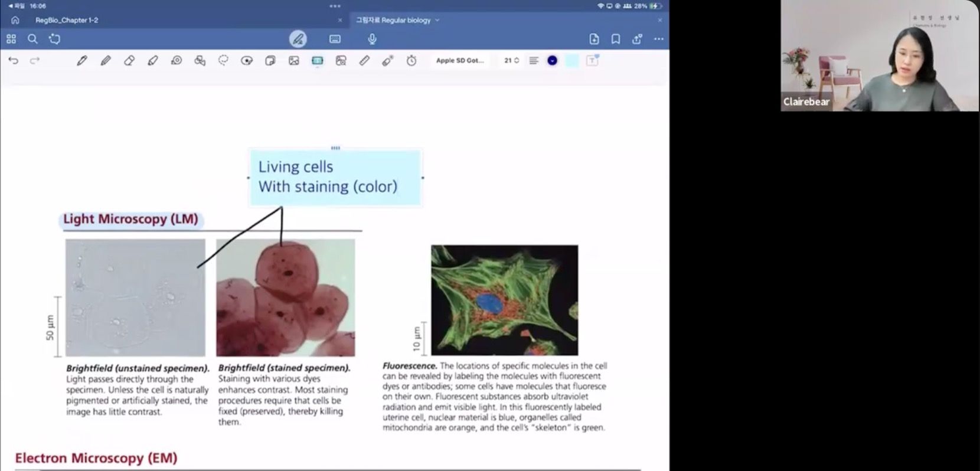Toggle keyboard input mode
The height and width of the screenshot is (471, 980).
coord(335,39)
